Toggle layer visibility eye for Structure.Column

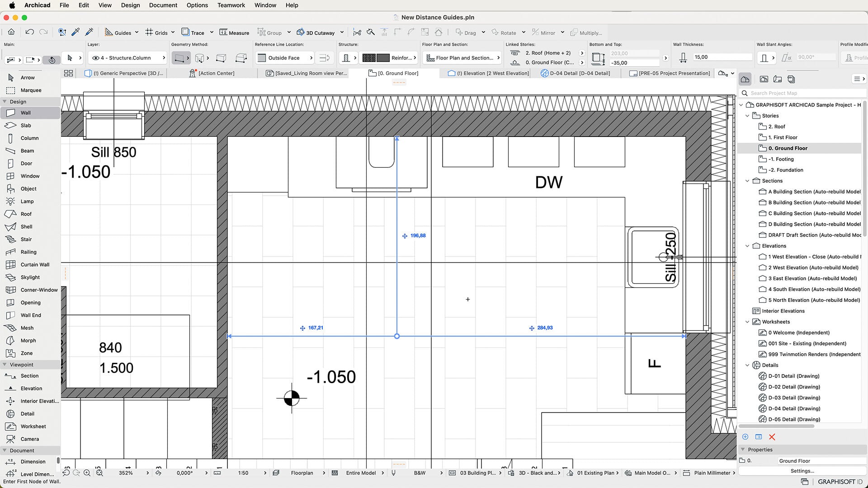[x=95, y=58]
